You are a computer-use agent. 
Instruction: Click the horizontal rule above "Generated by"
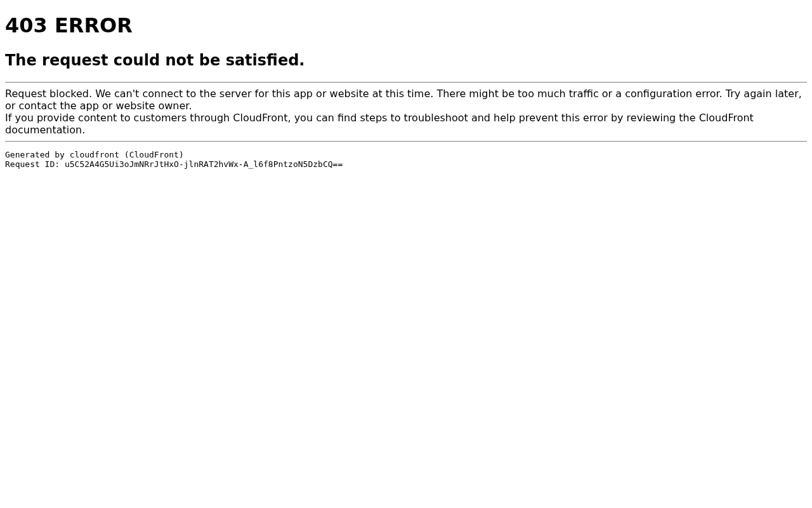click(406, 141)
